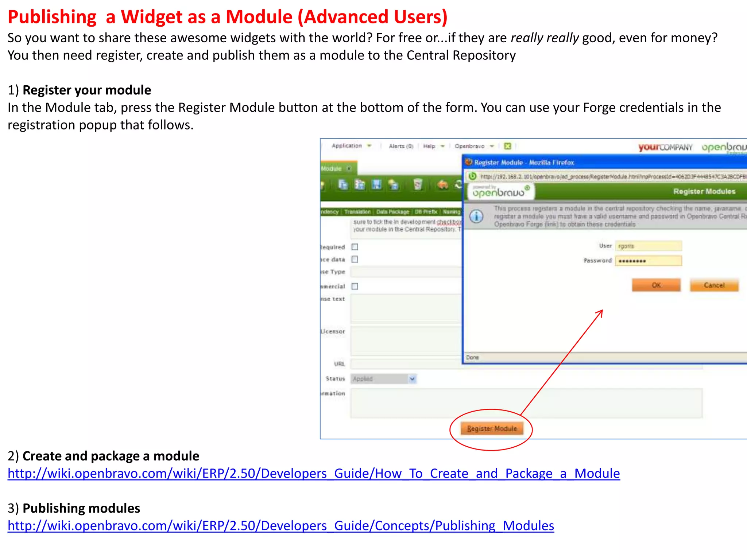Open the How To Create and Package a Module link

click(x=314, y=473)
